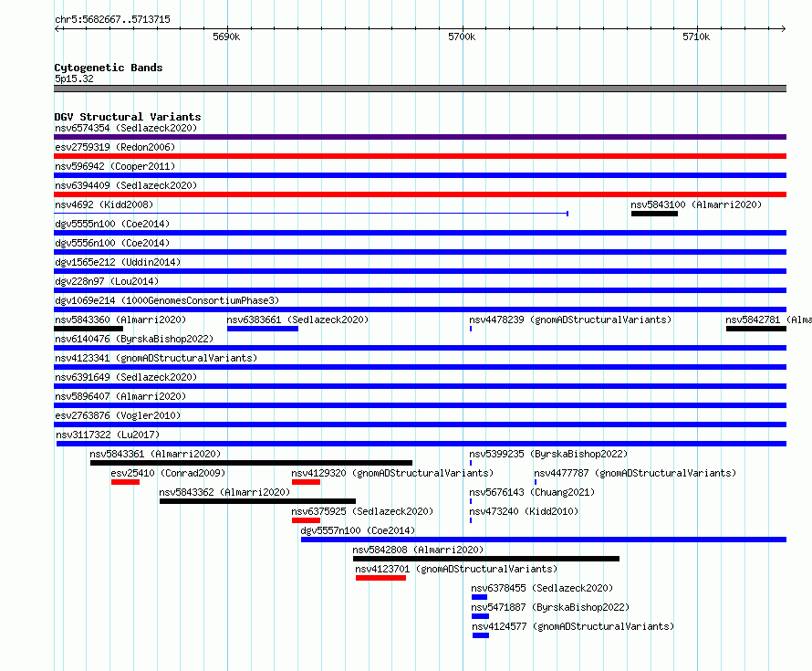The image size is (812, 671).
Task: Select the red esv25410 variant bar
Action: point(125,482)
